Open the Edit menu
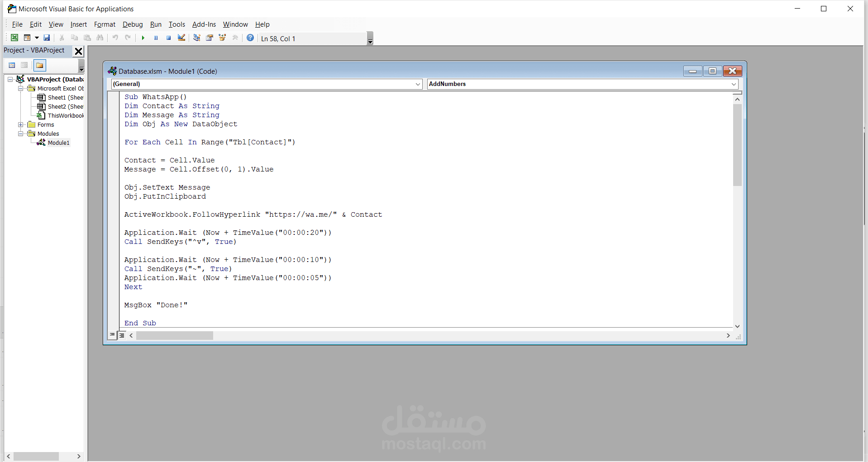 coord(36,24)
